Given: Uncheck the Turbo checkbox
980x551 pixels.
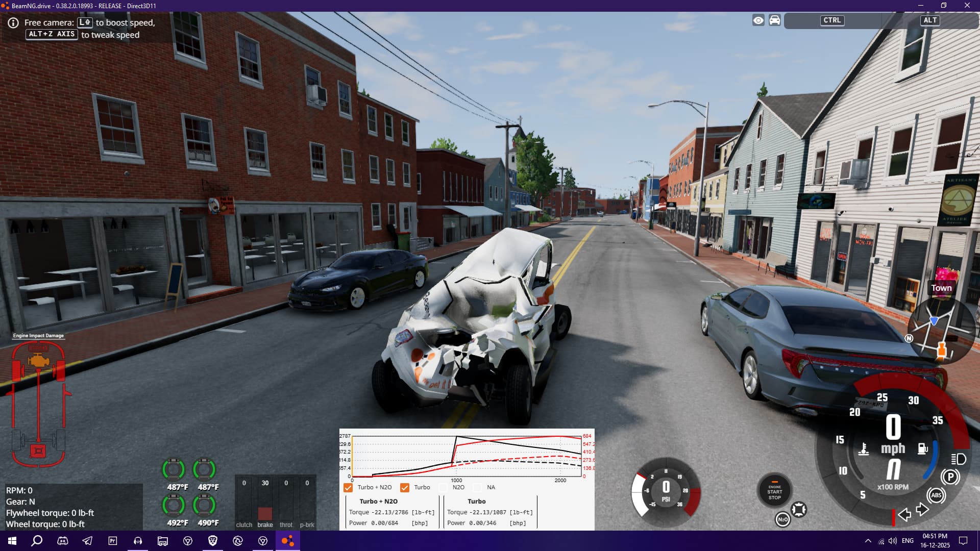Looking at the screenshot, I should click(405, 487).
